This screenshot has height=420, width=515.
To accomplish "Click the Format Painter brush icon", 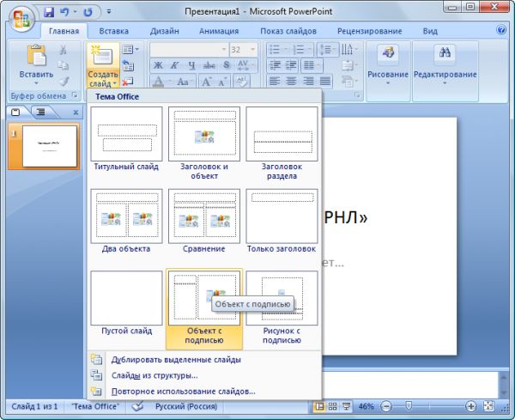I will (64, 81).
